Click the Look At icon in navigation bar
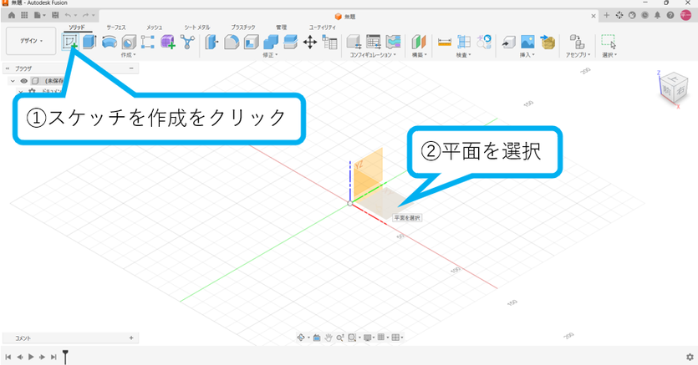This screenshot has height=365, width=698. point(317,338)
